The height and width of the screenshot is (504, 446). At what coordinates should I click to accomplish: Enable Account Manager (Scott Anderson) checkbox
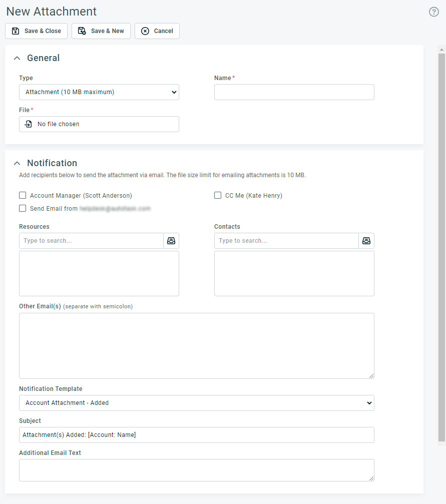pyautogui.click(x=23, y=196)
